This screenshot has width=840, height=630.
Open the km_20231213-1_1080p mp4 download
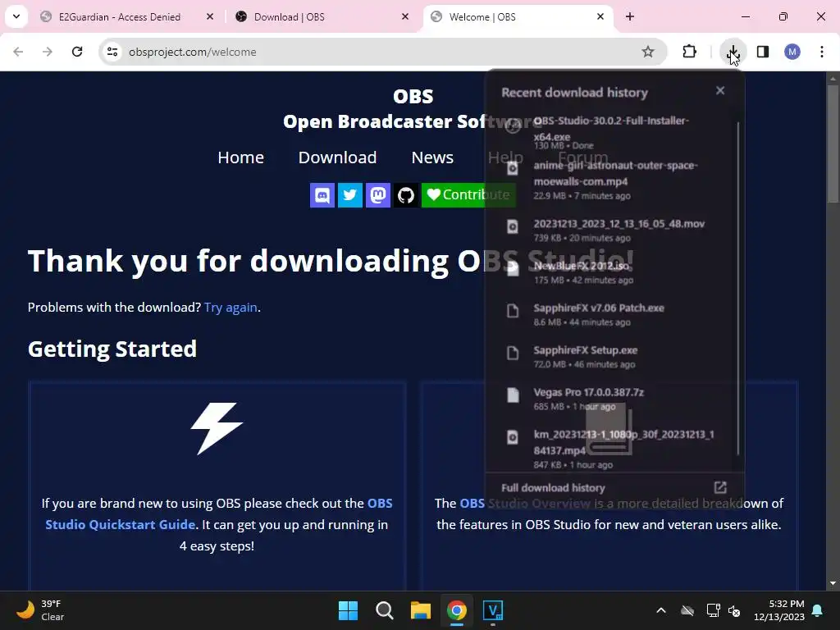612,449
